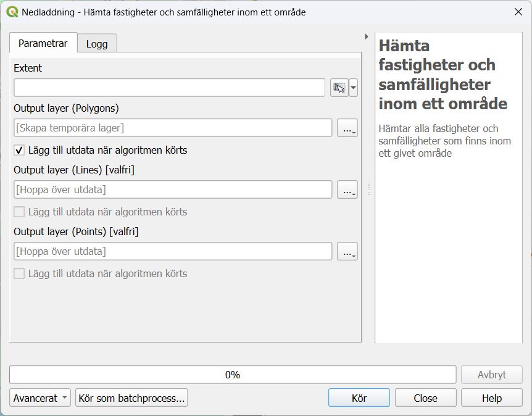Click the 0% progress bar
Screen dimensions: 532x416
tap(233, 375)
